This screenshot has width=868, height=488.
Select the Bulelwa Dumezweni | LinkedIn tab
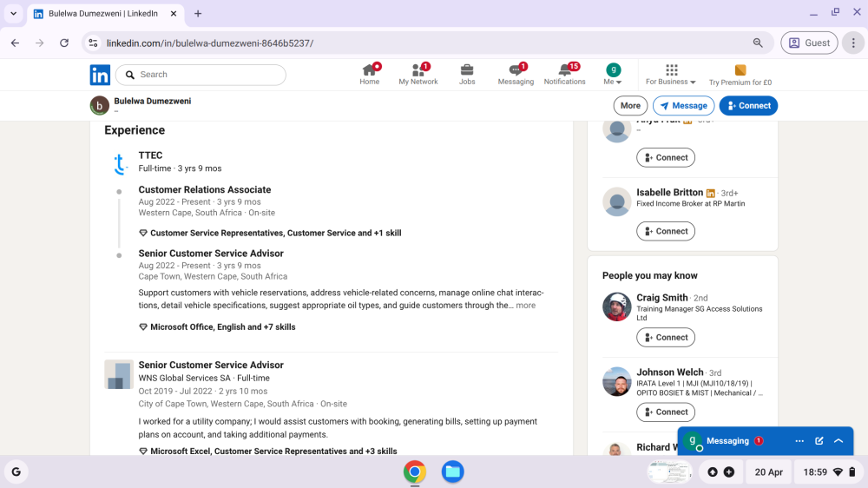(103, 13)
